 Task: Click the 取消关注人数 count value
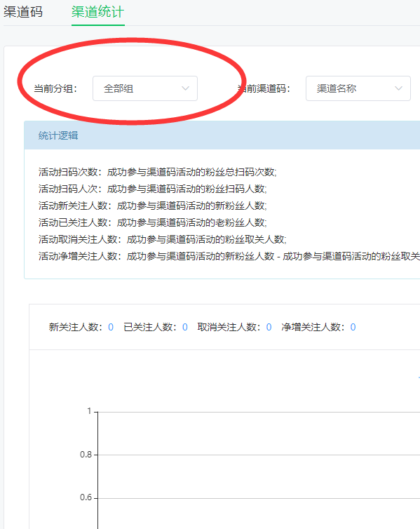[269, 327]
